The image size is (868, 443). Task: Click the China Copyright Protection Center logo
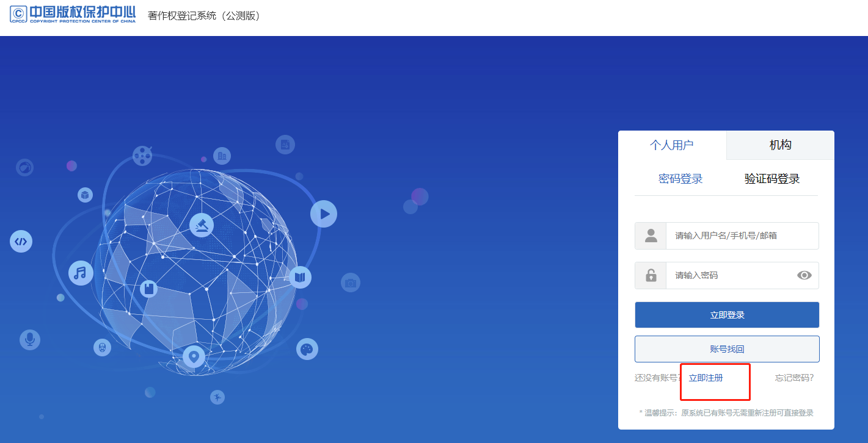tap(73, 13)
